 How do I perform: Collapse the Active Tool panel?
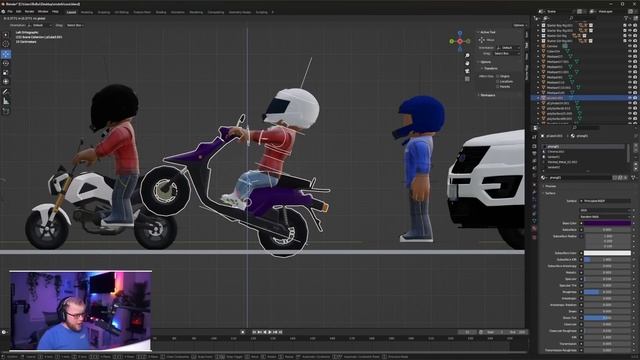478,32
